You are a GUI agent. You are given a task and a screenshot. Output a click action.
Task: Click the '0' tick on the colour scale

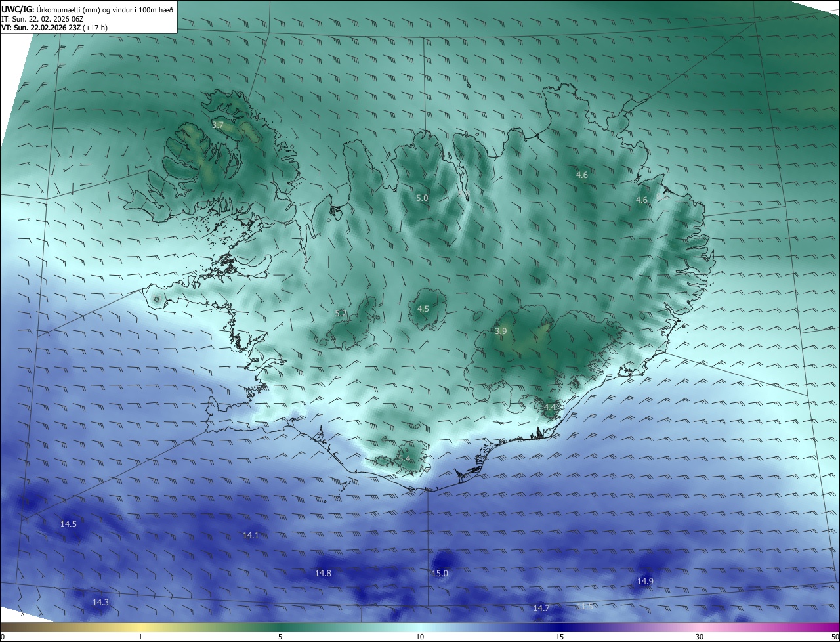(x=3, y=637)
